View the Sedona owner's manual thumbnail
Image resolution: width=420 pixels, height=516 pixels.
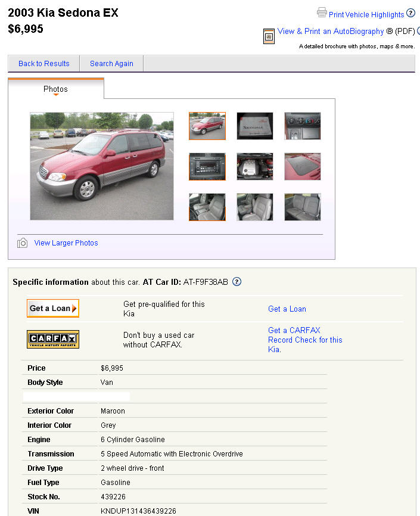click(255, 126)
